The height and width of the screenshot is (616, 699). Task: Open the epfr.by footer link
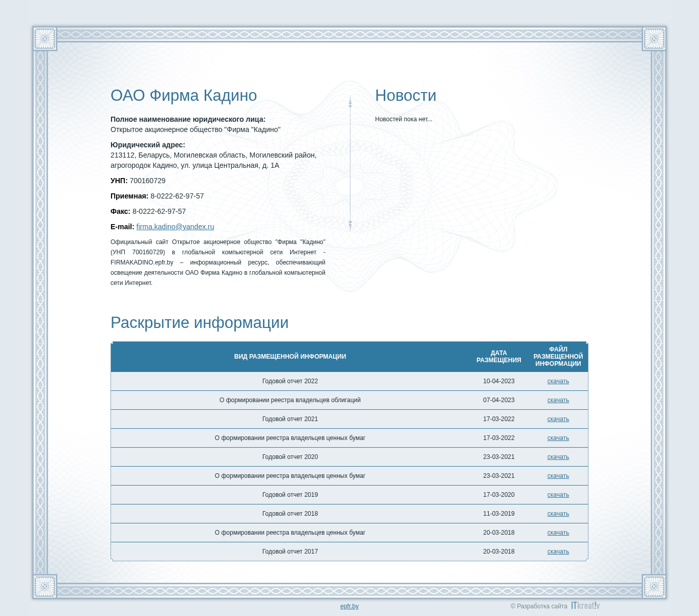(349, 606)
